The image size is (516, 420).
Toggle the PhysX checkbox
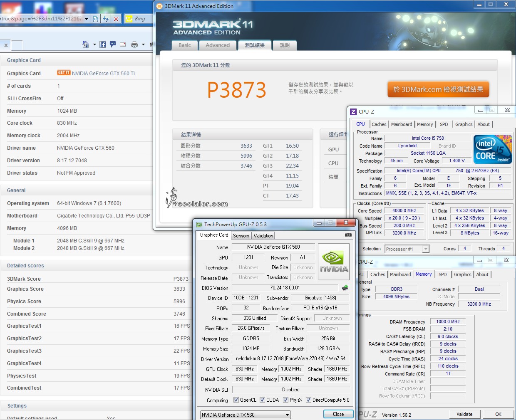286,400
